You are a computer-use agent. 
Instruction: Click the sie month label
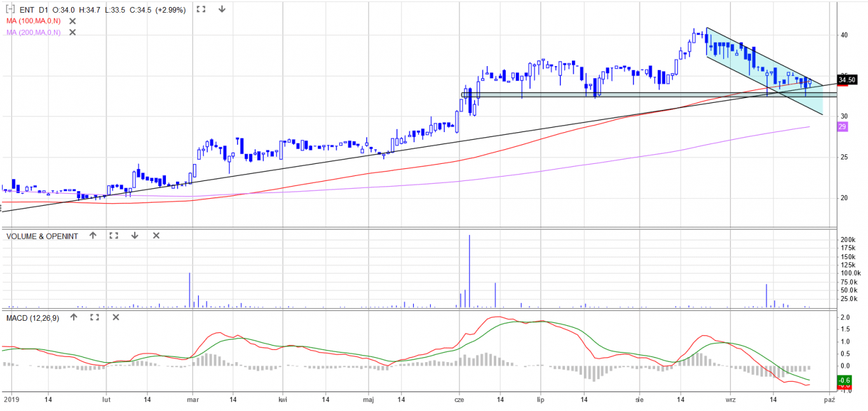click(x=640, y=400)
